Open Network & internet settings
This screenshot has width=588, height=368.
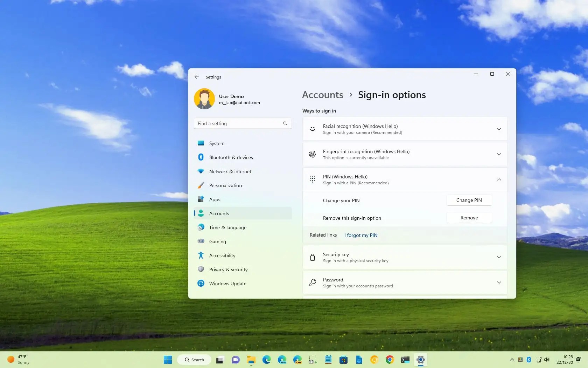point(231,171)
